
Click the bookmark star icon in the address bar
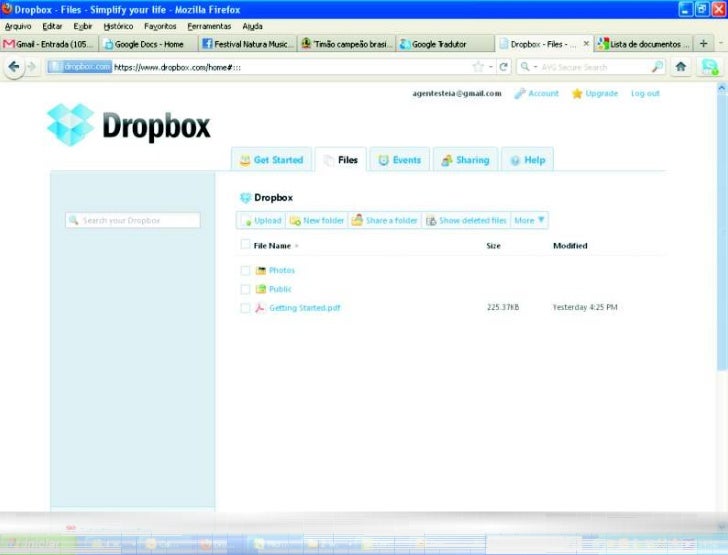coord(478,67)
